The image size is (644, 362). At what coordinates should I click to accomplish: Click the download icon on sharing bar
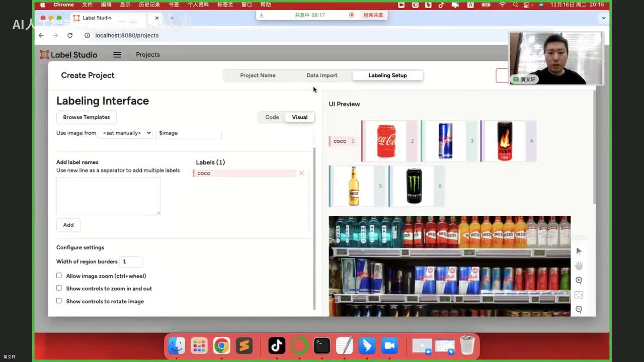pos(262,15)
